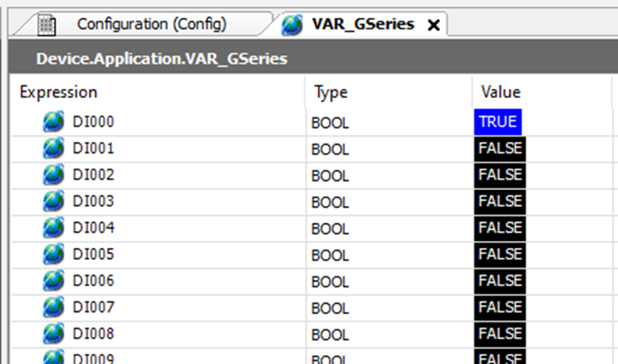Image resolution: width=618 pixels, height=364 pixels.
Task: Click the globe icon beside DI001
Action: pos(54,148)
